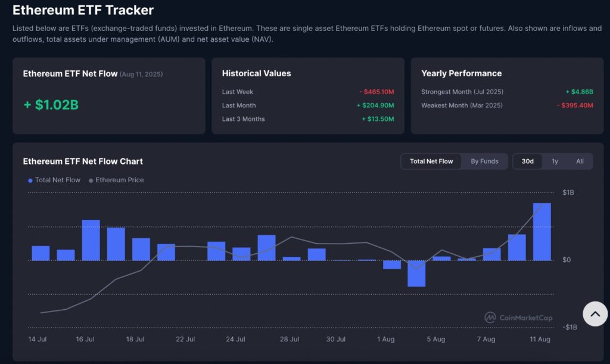Click the Ethereum ETF Net Flow Chart title

[83, 161]
